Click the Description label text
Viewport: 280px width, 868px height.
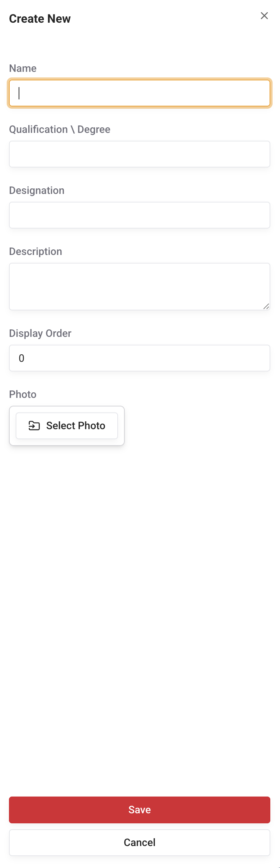tap(35, 252)
